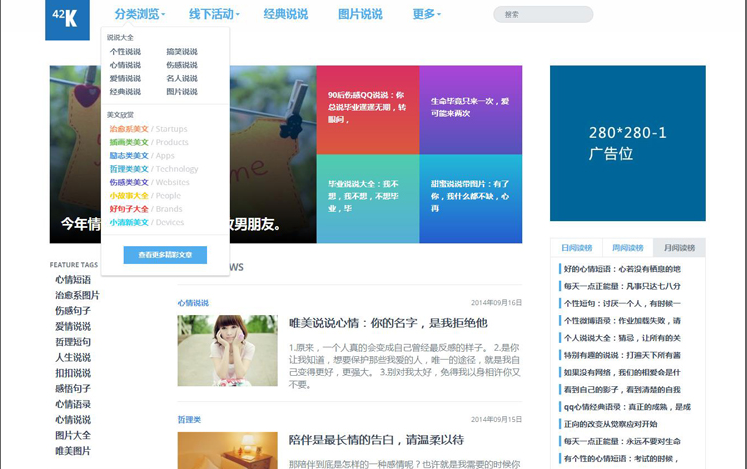
Task: Open the 心情说说 article category label
Action: [x=193, y=303]
